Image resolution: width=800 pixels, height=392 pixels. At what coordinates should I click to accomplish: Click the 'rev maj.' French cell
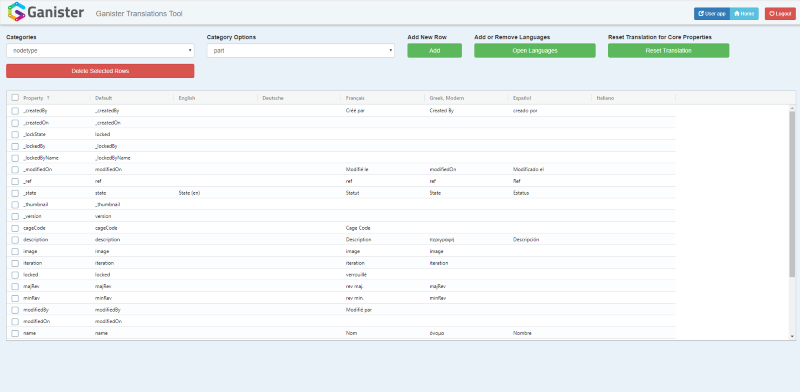click(355, 286)
